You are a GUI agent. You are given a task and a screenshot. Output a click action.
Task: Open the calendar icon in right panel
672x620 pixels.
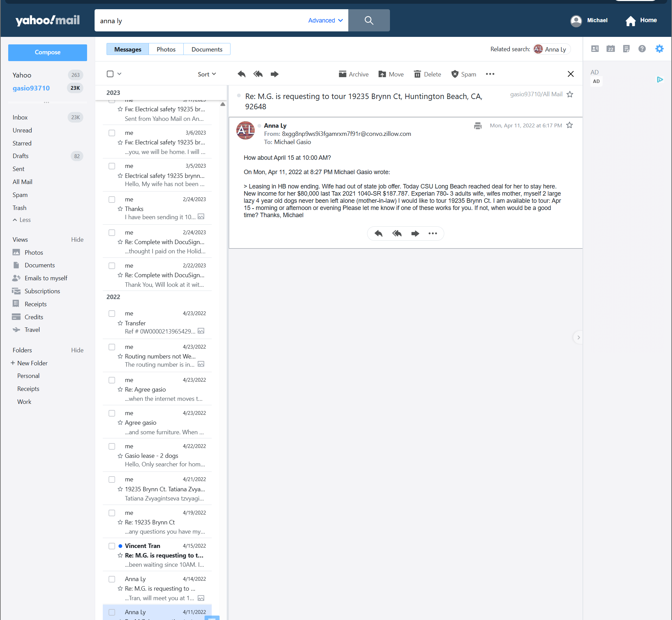pyautogui.click(x=611, y=49)
